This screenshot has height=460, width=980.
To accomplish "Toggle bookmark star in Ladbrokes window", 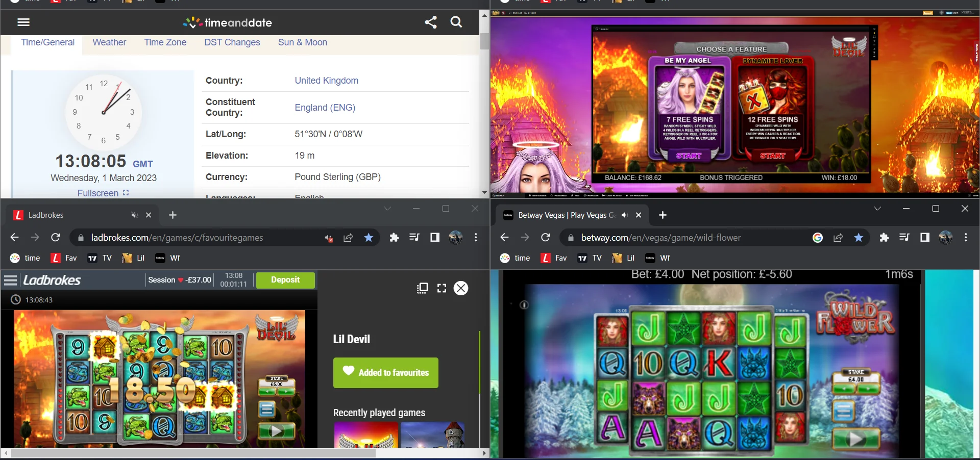I will (369, 238).
